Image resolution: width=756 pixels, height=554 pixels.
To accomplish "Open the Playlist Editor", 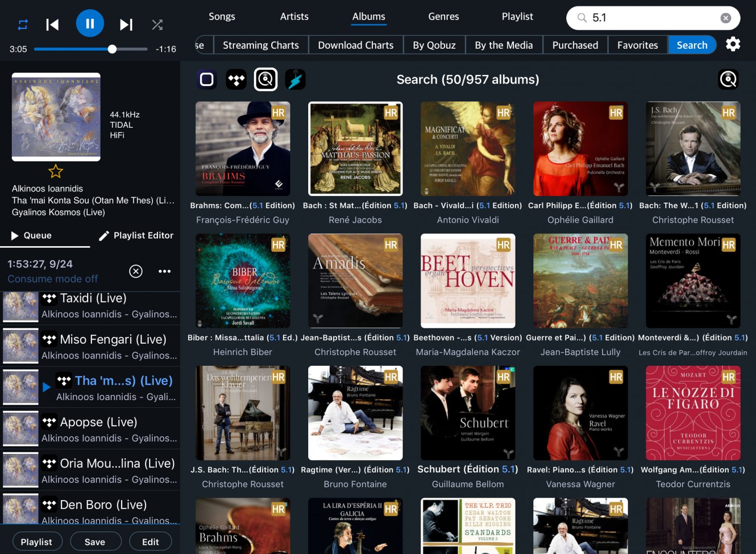I will tap(136, 235).
